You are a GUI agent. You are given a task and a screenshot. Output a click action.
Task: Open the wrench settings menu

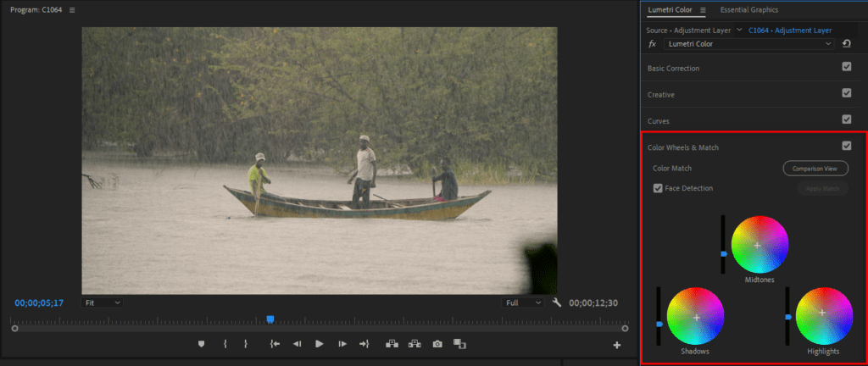[x=557, y=302]
